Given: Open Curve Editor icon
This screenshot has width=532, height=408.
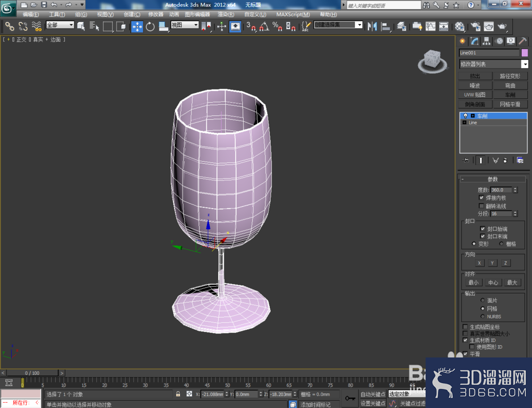Looking at the screenshot, I should 430,27.
